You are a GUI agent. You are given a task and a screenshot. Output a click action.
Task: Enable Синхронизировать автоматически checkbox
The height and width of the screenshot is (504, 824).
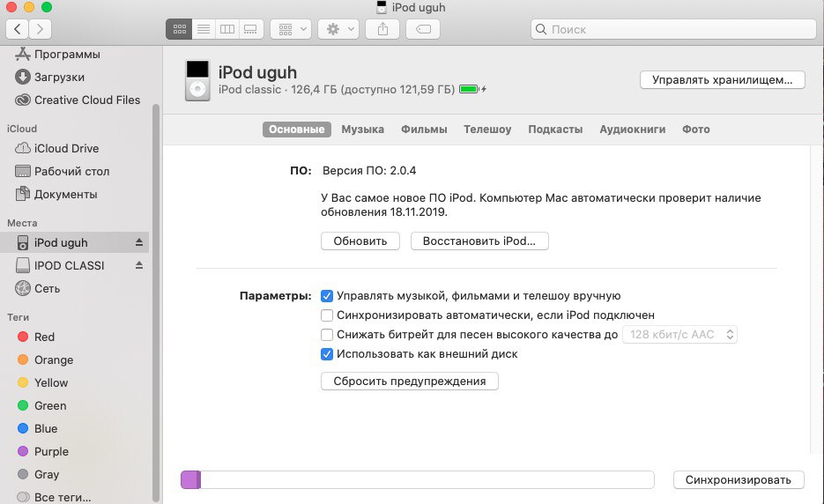pos(327,315)
